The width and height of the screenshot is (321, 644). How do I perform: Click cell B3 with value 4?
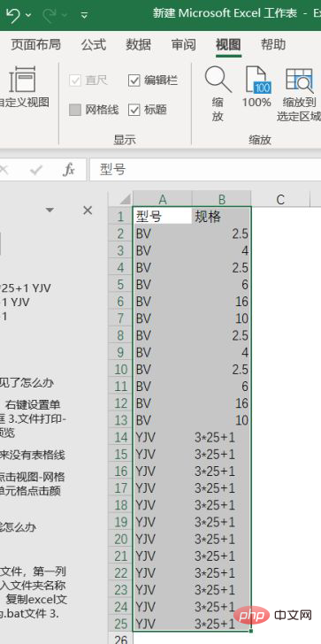click(222, 250)
